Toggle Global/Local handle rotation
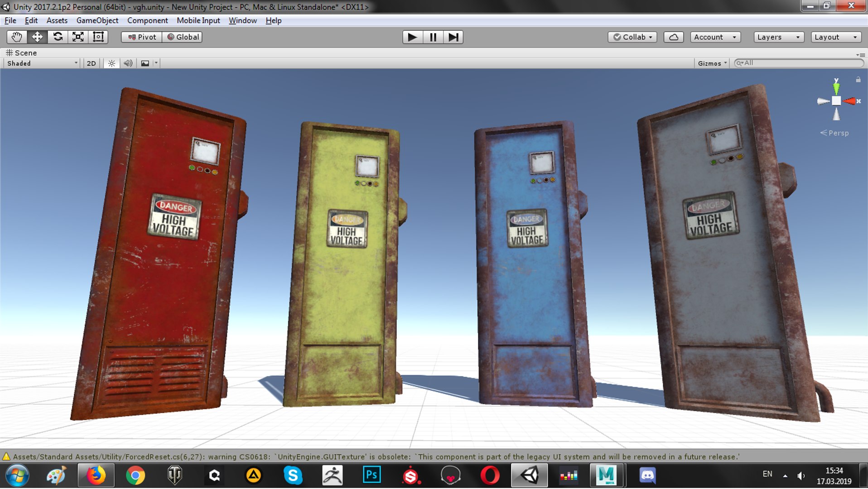Viewport: 868px width, 489px height. tap(183, 37)
